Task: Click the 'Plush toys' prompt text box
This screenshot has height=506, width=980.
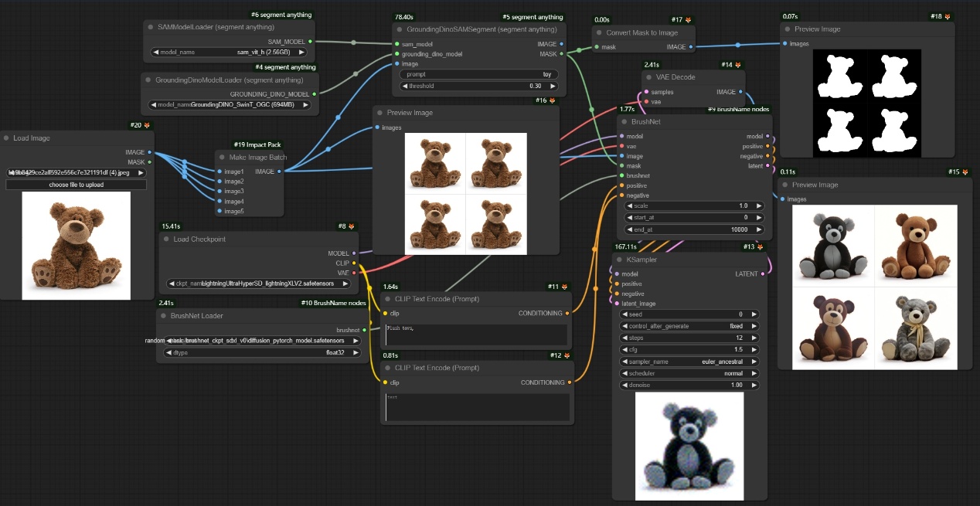Action: tap(476, 334)
